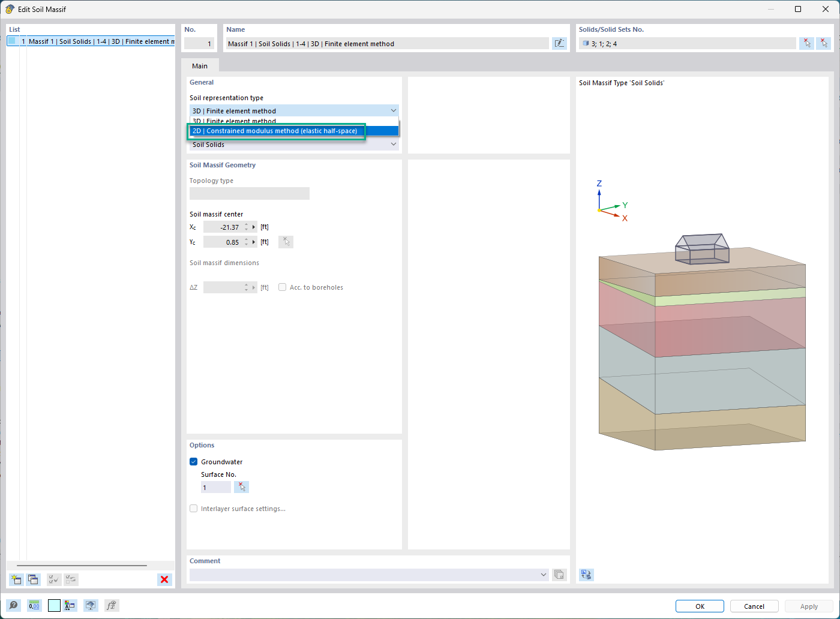
Task: Click the rename pencil icon beside Name field
Action: point(559,43)
